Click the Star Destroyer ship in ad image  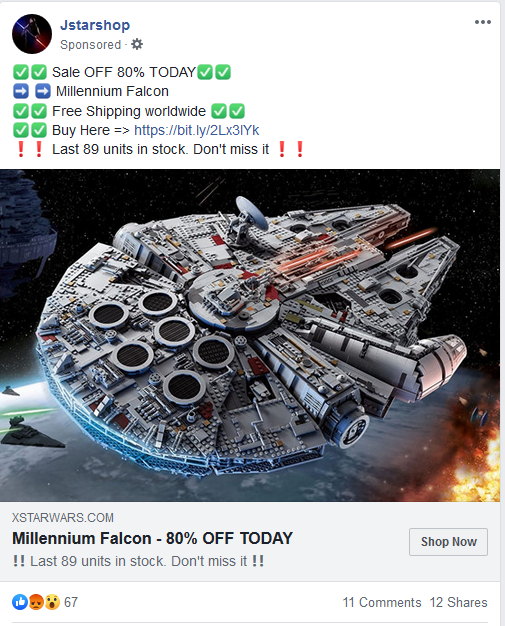30,432
